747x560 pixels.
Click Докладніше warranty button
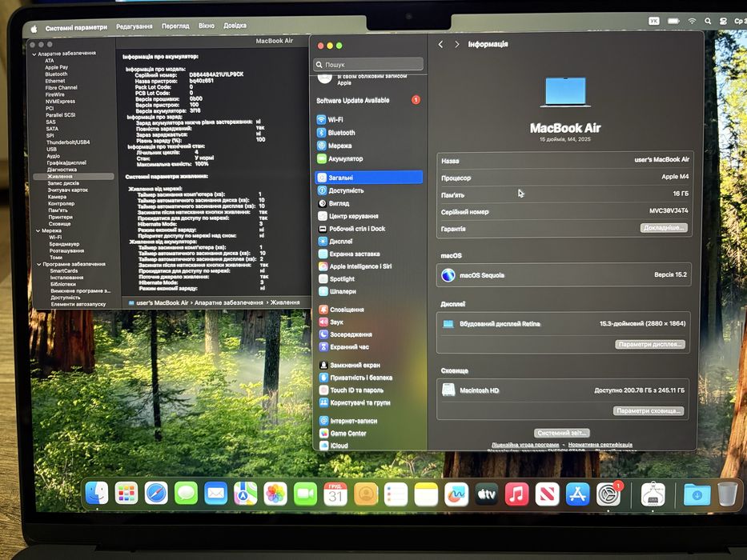pos(664,228)
